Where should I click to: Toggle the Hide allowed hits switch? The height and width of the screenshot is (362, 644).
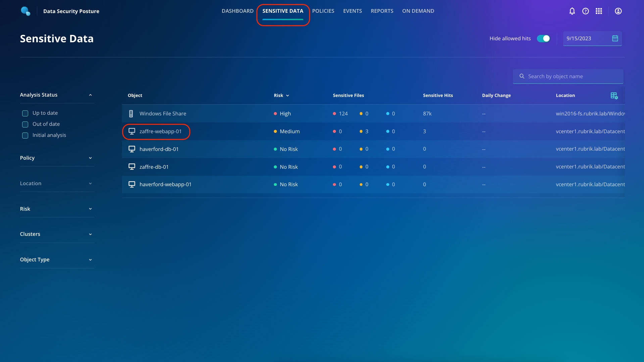click(x=543, y=39)
